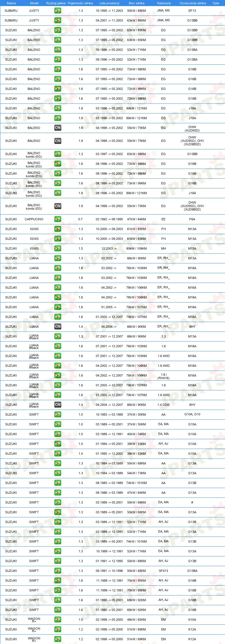Click the Nadwozie column header
The height and width of the screenshot is (644, 225).
tap(164, 3)
